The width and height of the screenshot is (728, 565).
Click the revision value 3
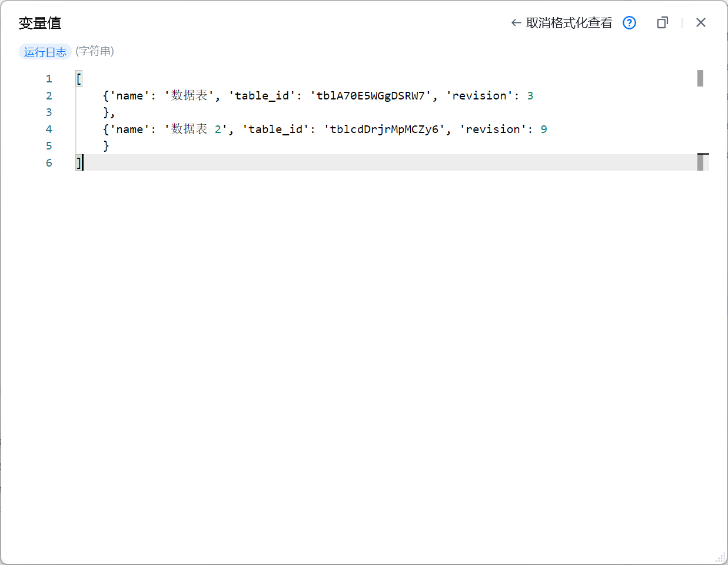[x=530, y=96]
